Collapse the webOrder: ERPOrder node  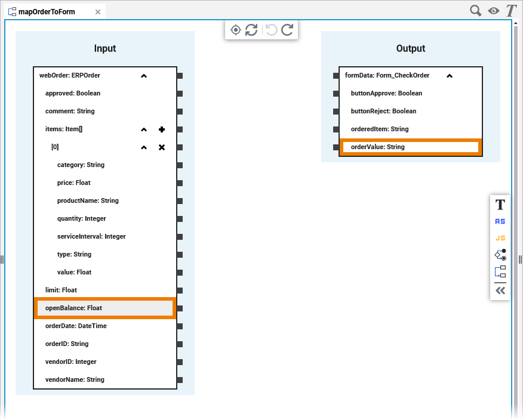(x=144, y=76)
